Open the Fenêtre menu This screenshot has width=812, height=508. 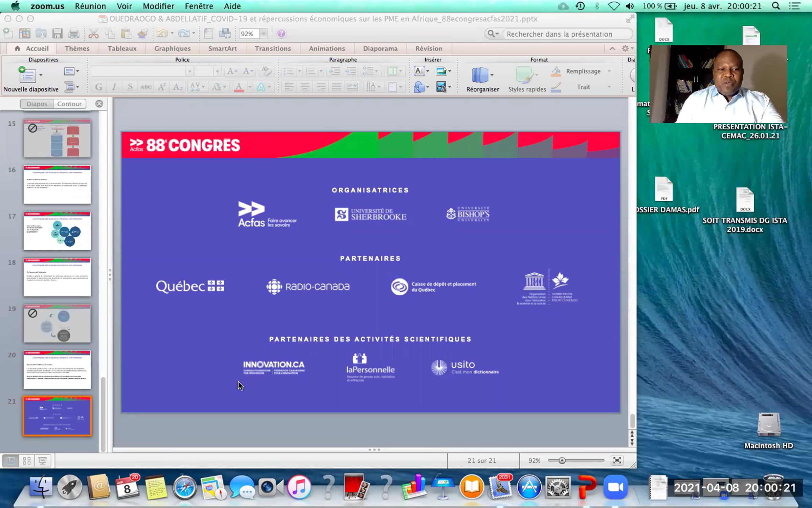click(199, 6)
